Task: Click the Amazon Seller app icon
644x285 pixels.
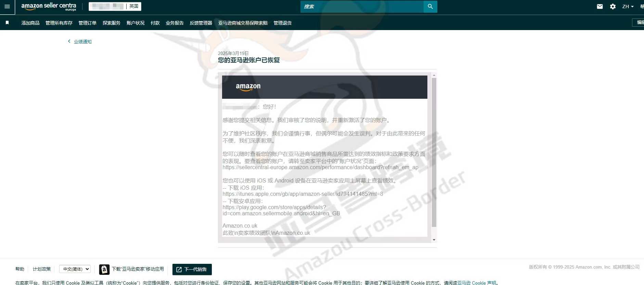Action: (104, 269)
